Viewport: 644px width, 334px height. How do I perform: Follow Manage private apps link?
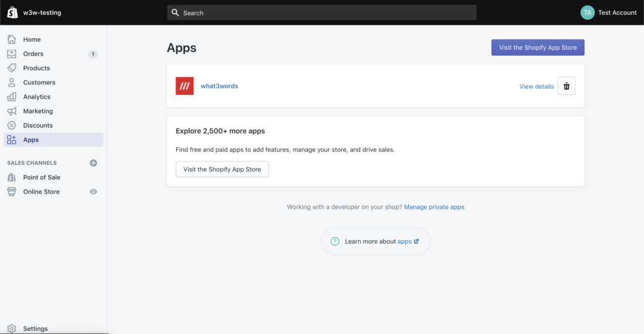point(434,207)
